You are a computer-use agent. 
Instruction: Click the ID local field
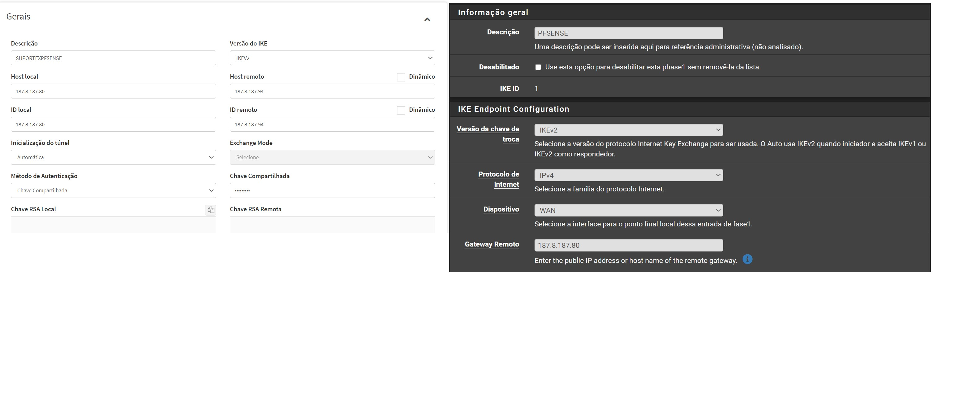113,124
